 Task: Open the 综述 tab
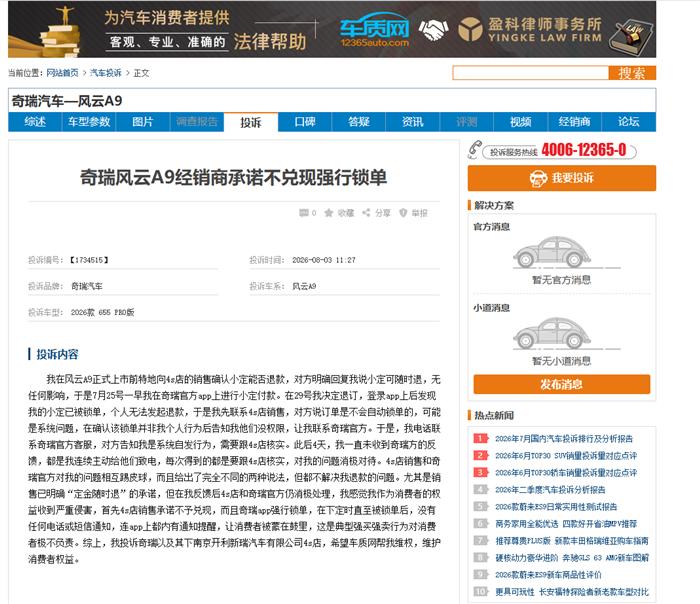pyautogui.click(x=35, y=122)
